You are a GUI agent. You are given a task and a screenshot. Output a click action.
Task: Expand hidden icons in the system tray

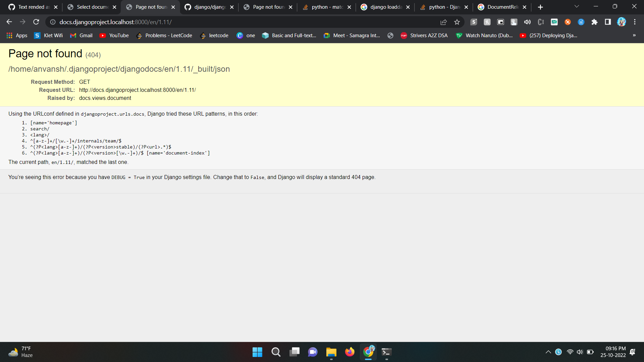point(548,352)
